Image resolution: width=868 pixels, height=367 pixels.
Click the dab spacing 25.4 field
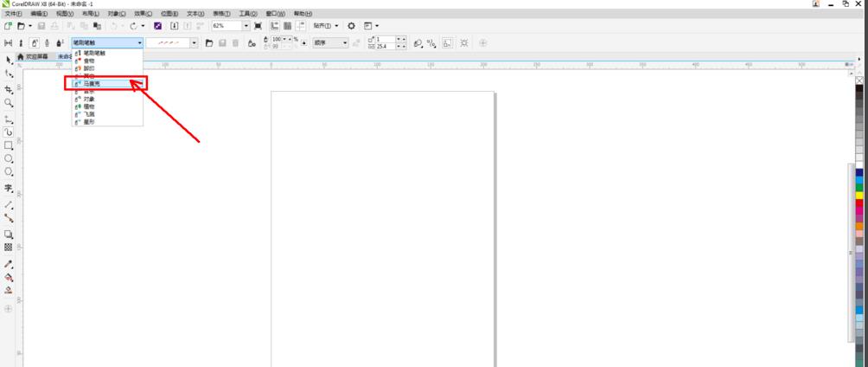click(x=386, y=46)
